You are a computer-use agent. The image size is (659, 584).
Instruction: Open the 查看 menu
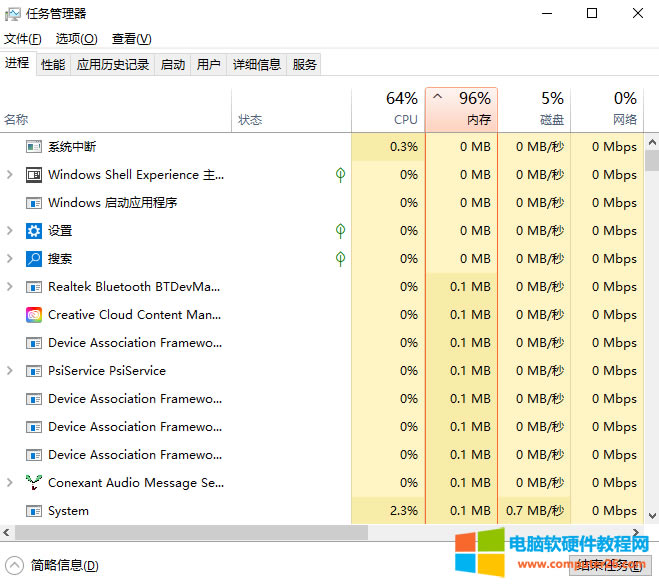[131, 39]
